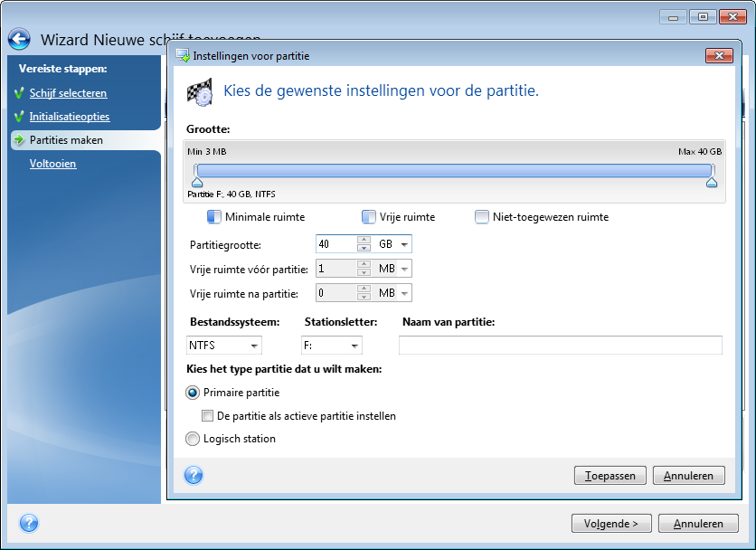Click the green arrow next to Partities maken
This screenshot has width=756, height=550.
pyautogui.click(x=19, y=140)
